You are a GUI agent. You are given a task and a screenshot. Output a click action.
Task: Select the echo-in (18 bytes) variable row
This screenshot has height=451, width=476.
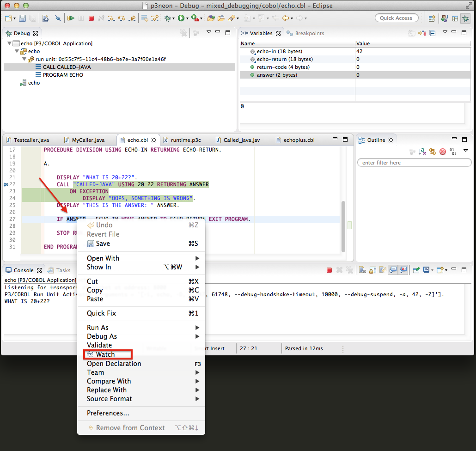(x=355, y=51)
